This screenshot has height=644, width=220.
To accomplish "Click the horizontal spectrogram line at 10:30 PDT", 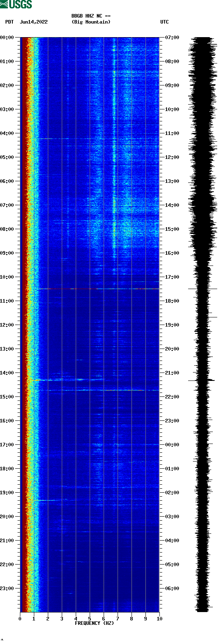I will [x=96, y=289].
